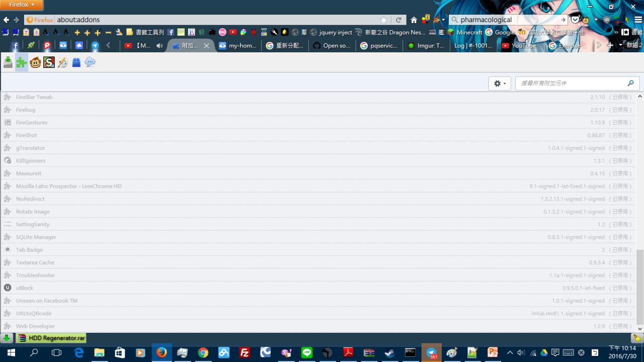Image resolution: width=644 pixels, height=362 pixels.
Task: Go to the home page
Action: pos(414,20)
